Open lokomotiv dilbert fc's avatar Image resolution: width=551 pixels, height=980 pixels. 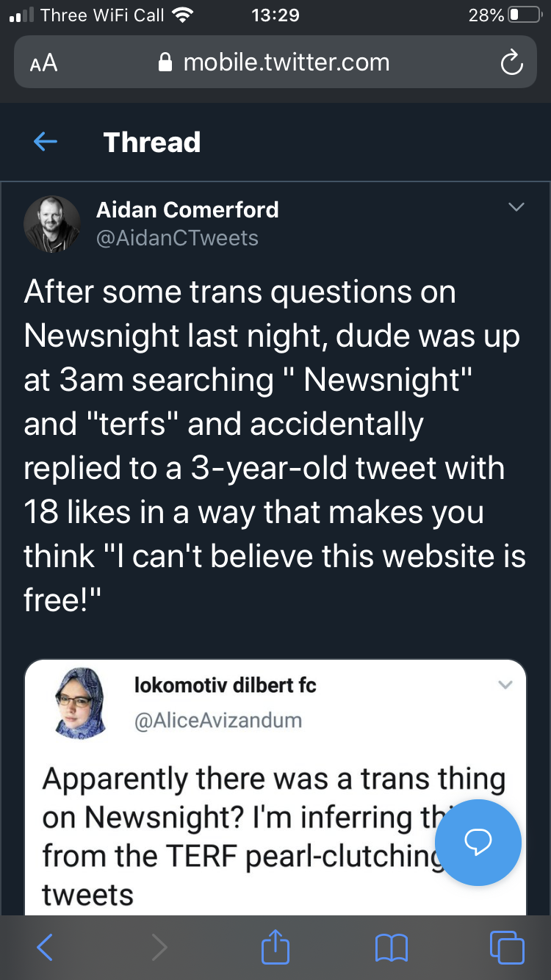click(80, 702)
